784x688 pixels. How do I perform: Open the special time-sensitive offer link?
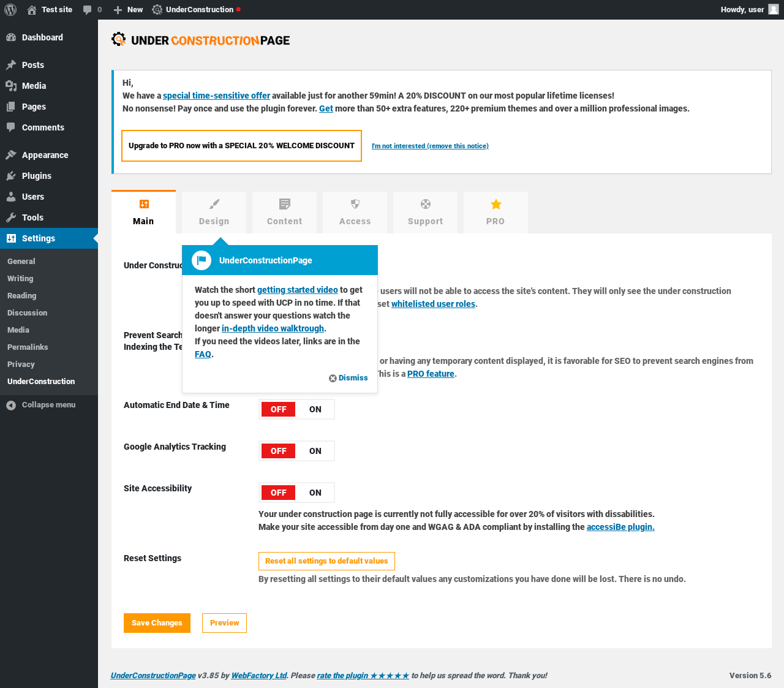[216, 96]
